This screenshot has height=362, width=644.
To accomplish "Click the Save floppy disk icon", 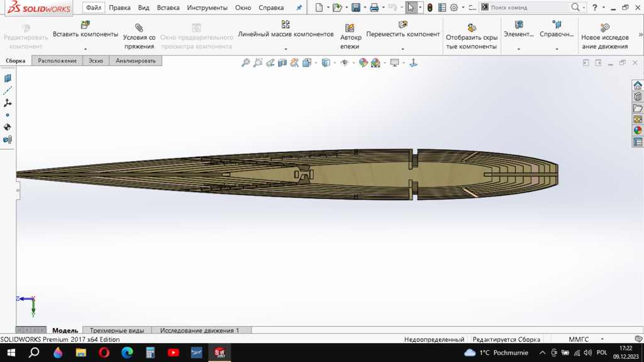I will pyautogui.click(x=356, y=8).
